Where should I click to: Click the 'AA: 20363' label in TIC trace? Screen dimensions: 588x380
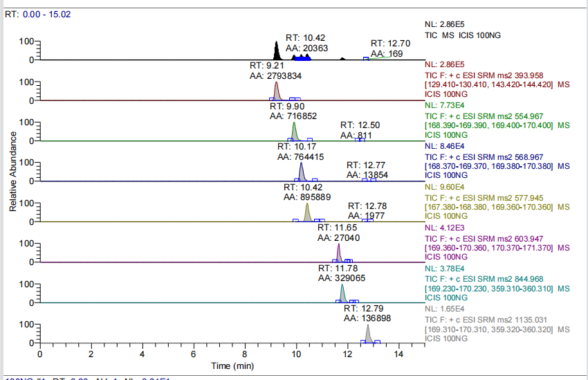point(306,48)
